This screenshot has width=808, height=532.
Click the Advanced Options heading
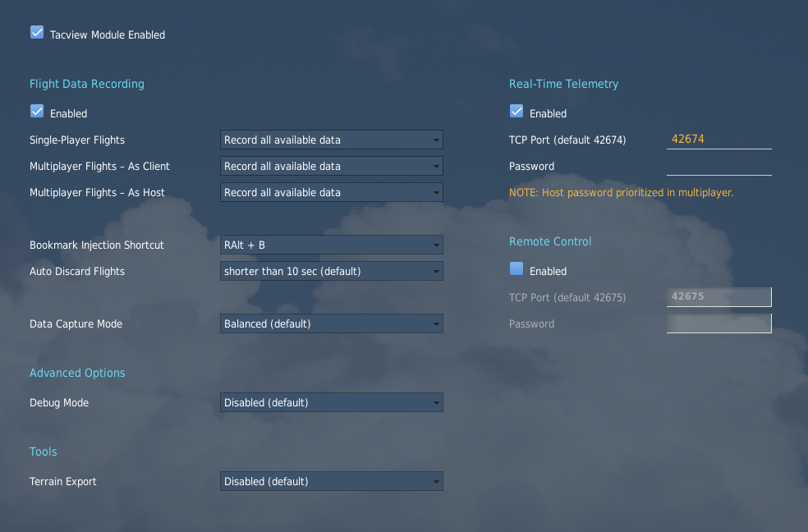pos(77,373)
